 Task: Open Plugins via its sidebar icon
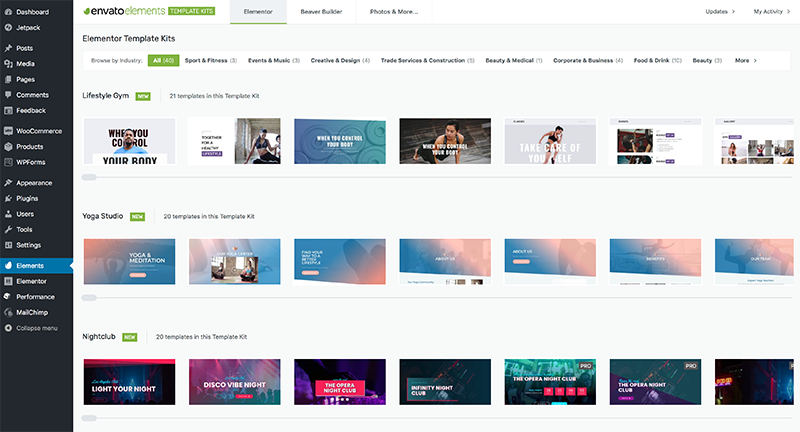[8, 198]
